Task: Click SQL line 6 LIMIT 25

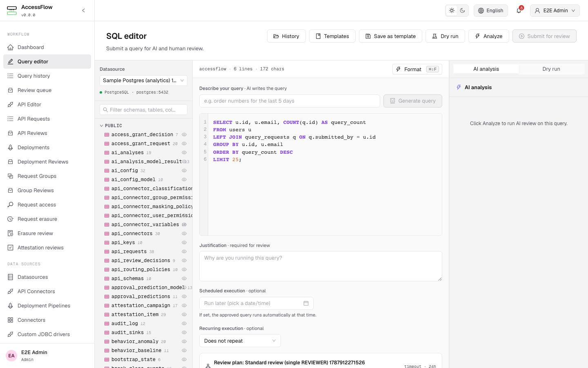Action: tap(227, 160)
